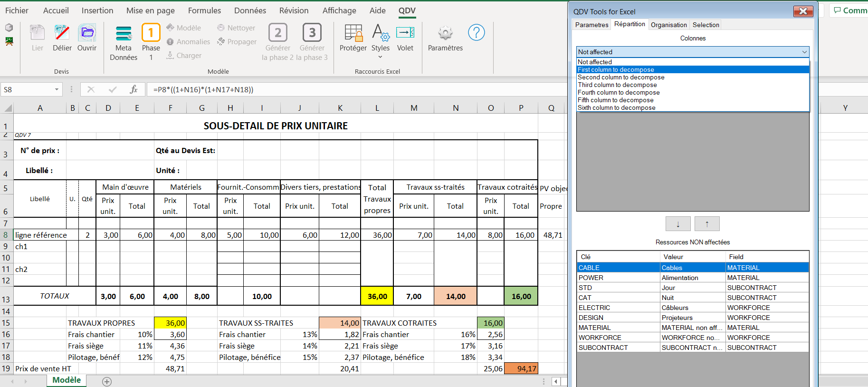The width and height of the screenshot is (868, 387).
Task: Click the up arrow move button
Action: click(x=707, y=224)
